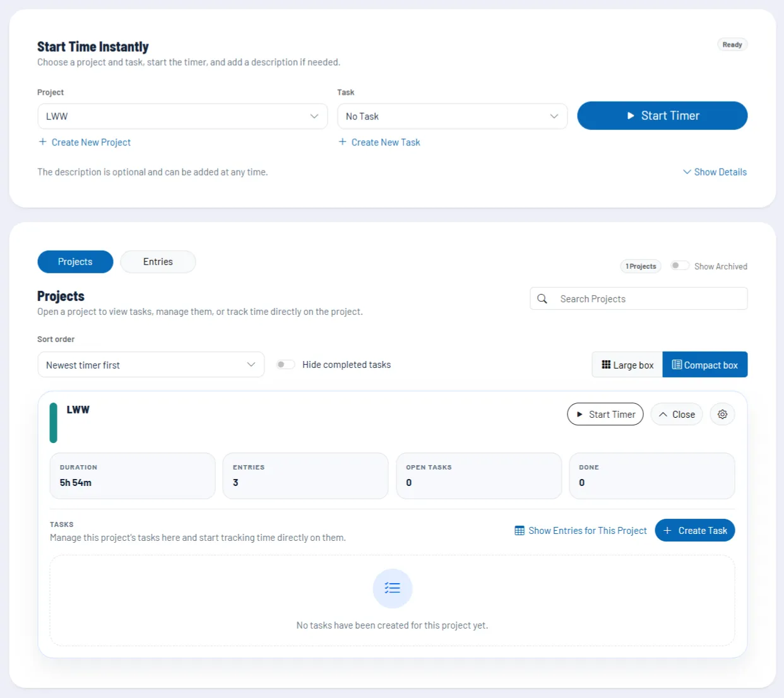Click Create New Task link
The height and width of the screenshot is (698, 784).
(x=379, y=143)
